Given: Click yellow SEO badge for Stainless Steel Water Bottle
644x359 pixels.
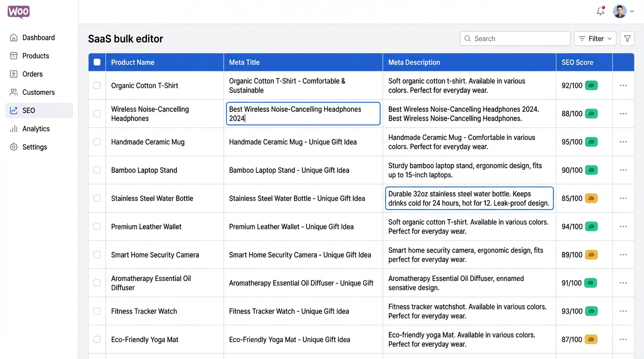Looking at the screenshot, I should 591,198.
